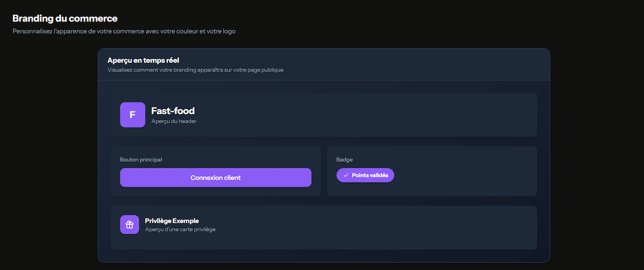Click the purple F logo avatar

point(133,115)
